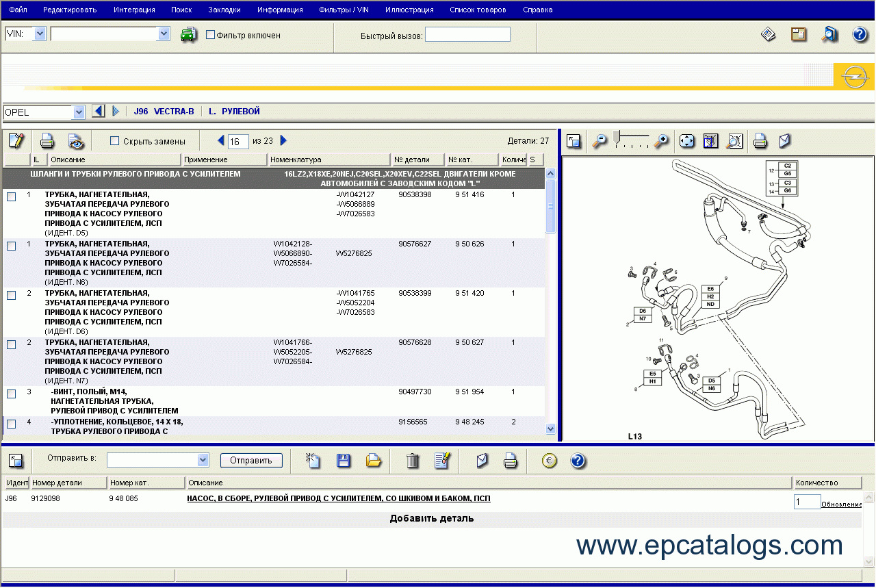Open the VIN type dropdown
876x588 pixels.
[x=39, y=34]
